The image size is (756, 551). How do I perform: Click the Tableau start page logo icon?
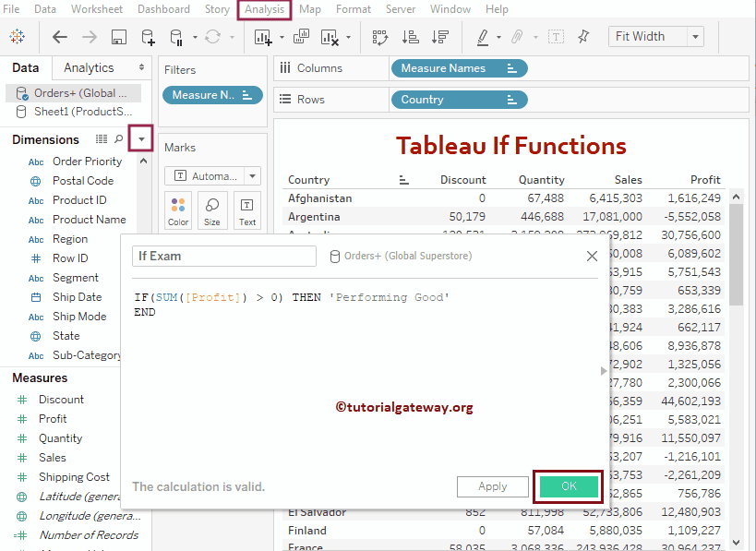click(18, 37)
